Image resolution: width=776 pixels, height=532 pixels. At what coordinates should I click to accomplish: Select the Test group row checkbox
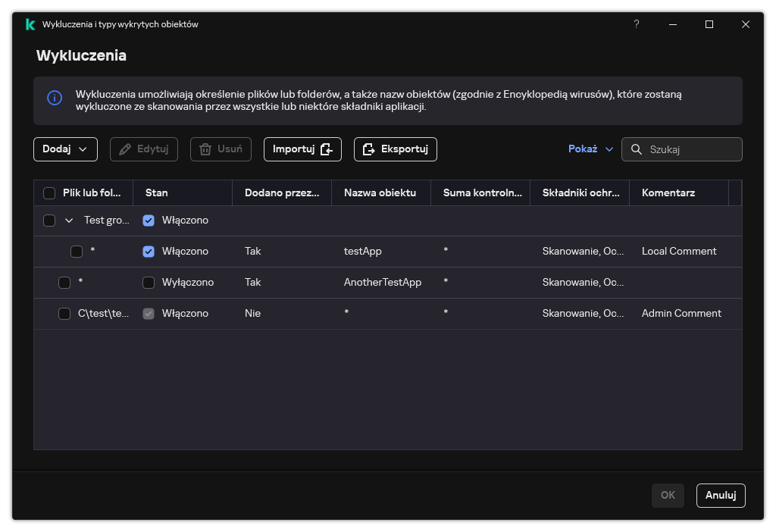[49, 221]
